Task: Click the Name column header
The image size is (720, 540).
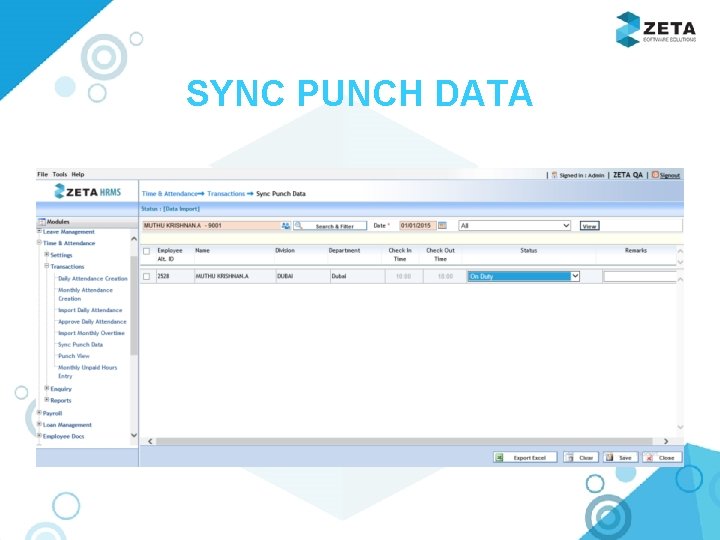Action: click(x=202, y=251)
